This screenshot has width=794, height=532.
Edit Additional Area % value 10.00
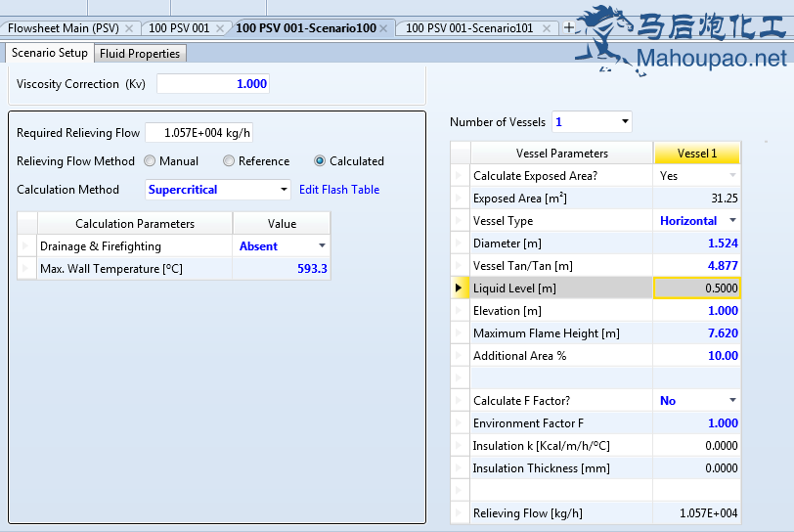click(x=697, y=356)
